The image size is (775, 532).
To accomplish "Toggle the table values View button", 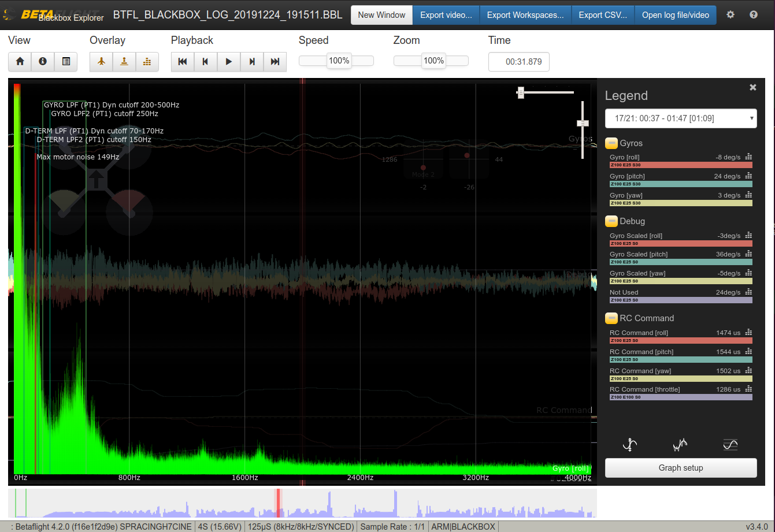I will point(66,61).
